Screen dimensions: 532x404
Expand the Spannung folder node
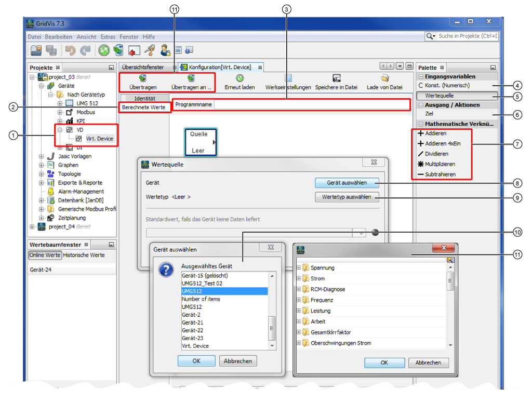[x=299, y=268]
